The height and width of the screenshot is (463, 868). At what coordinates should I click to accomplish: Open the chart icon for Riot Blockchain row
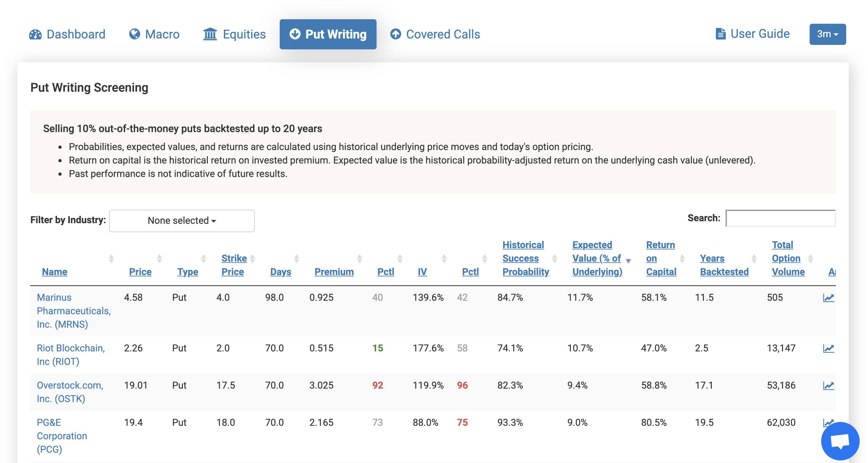click(828, 348)
